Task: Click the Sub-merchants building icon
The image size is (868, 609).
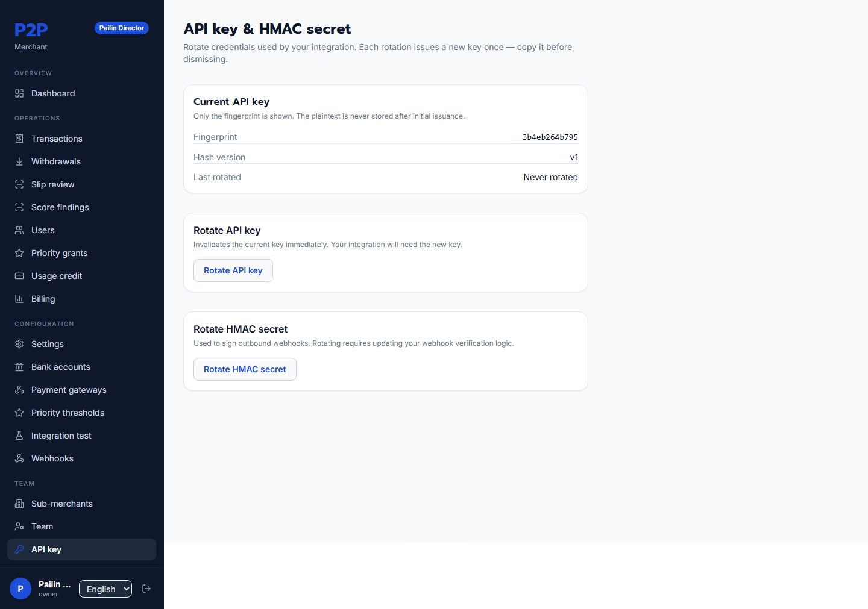Action: point(19,504)
